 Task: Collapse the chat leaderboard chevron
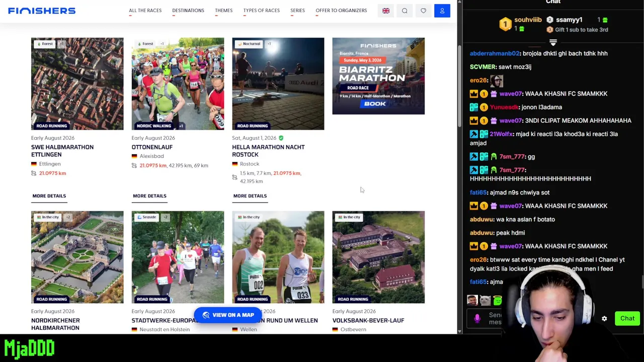(x=553, y=43)
